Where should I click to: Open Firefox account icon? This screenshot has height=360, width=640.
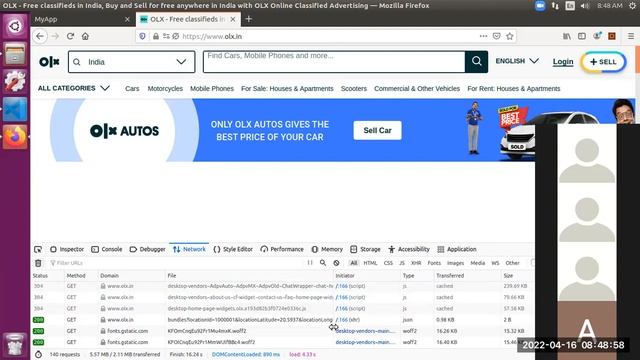tap(597, 36)
